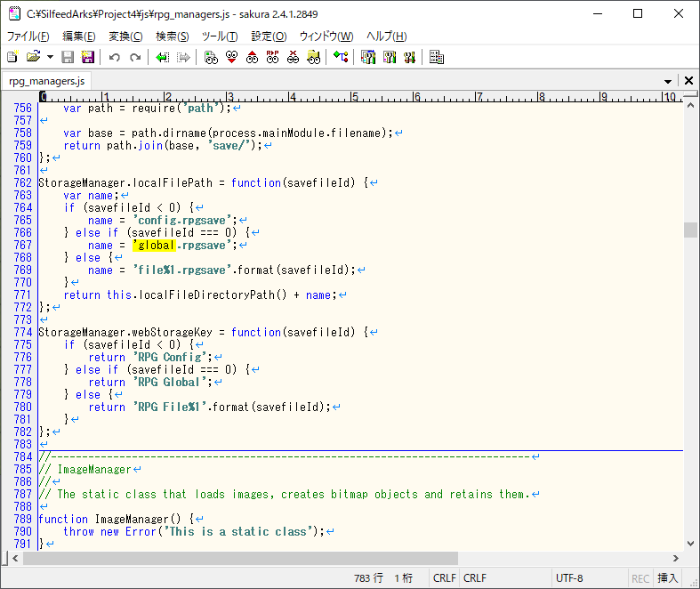Choose the Save As floppy icon
The image size is (700, 589).
coord(88,57)
